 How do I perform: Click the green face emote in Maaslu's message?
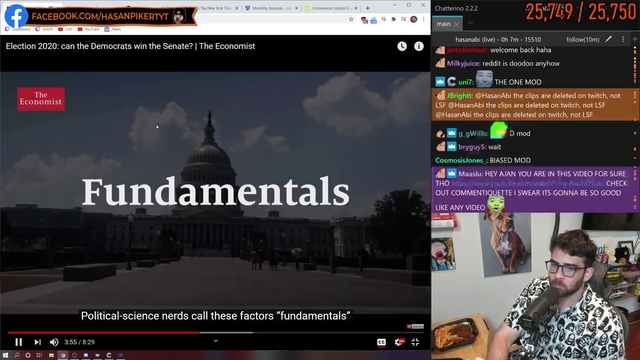click(x=496, y=204)
